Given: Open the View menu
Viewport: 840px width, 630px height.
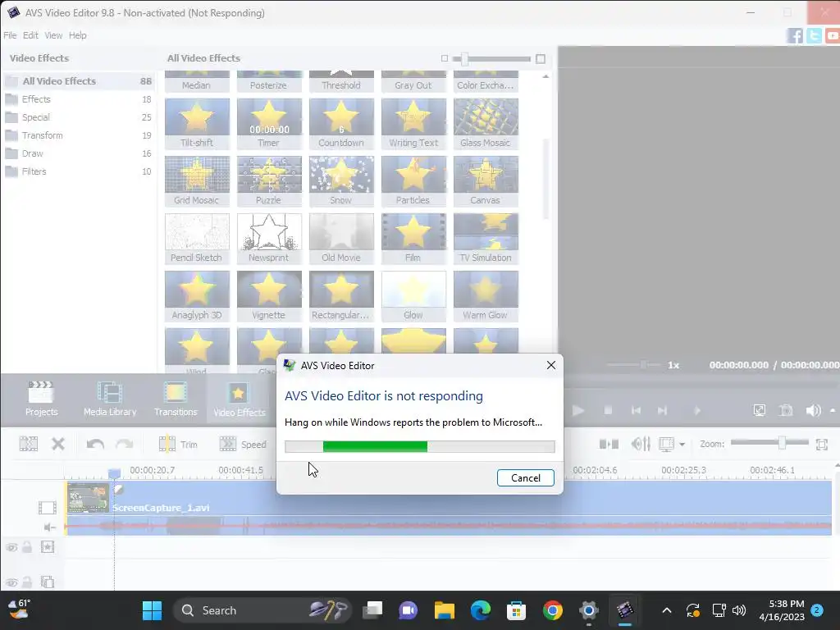Looking at the screenshot, I should click(x=53, y=35).
